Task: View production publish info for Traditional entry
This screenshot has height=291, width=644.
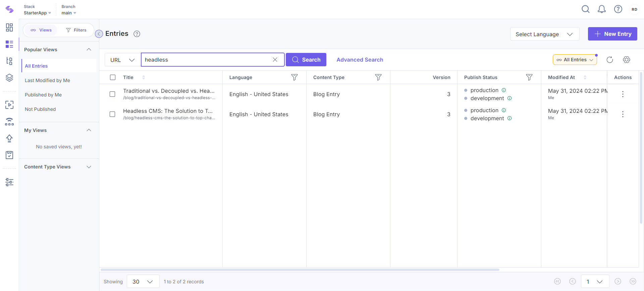Action: (x=504, y=90)
